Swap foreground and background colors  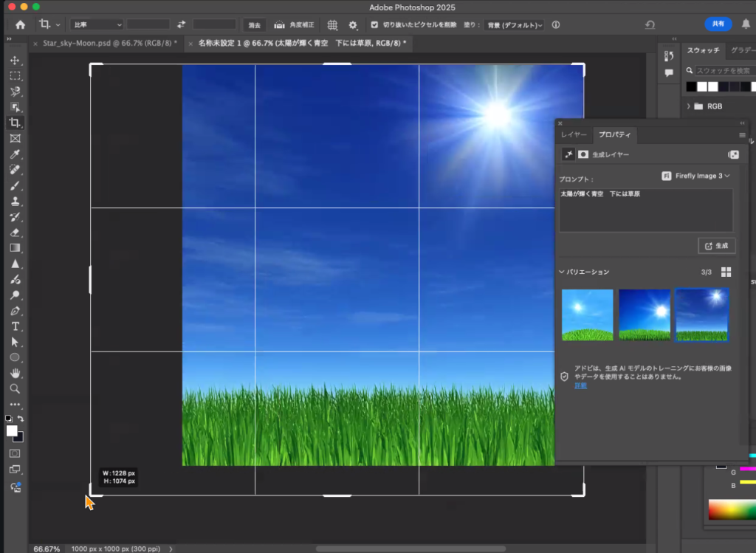click(x=21, y=419)
